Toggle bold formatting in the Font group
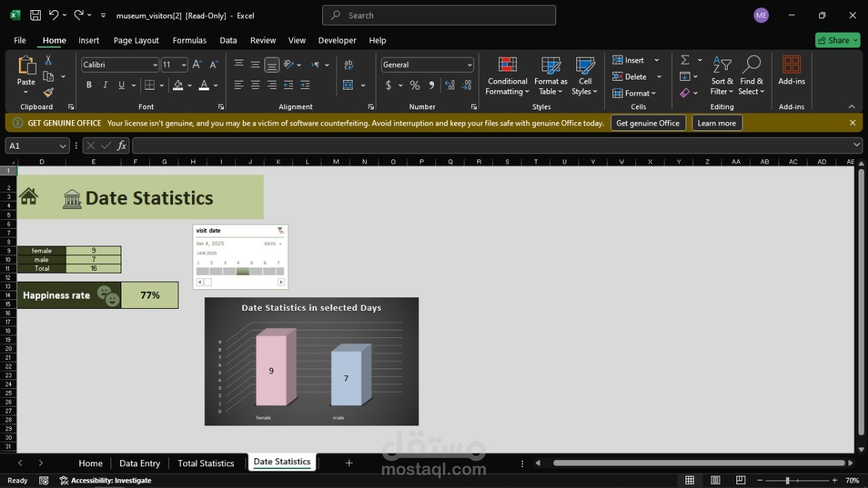This screenshot has width=868, height=488. click(89, 84)
